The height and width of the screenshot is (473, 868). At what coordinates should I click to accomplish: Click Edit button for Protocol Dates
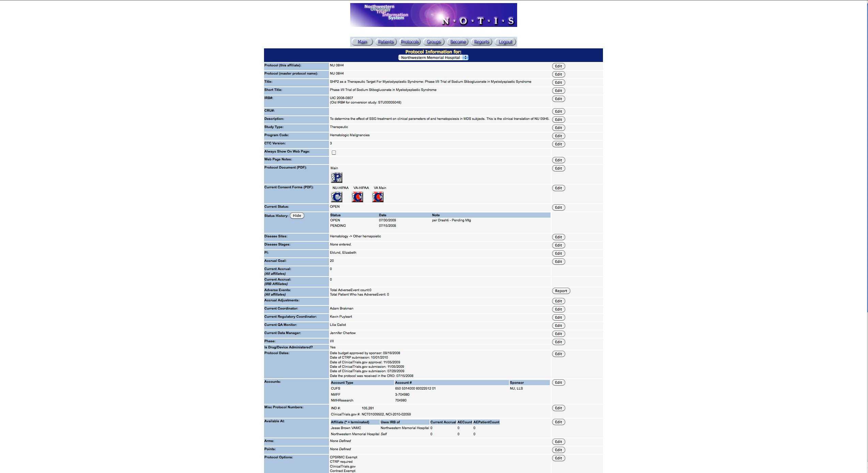[558, 354]
